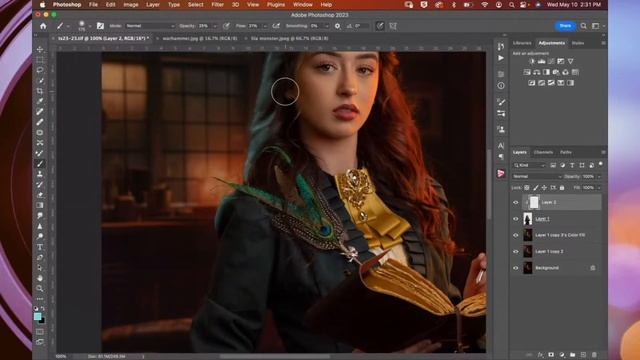Select the Rectangular Marquee tool
This screenshot has width=640, height=360.
(40, 60)
